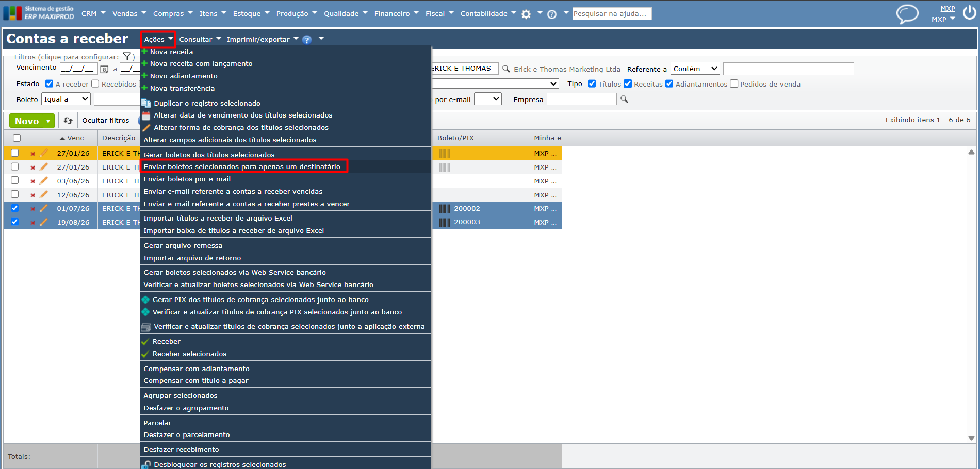Click the blue help question mark icon
The height and width of the screenshot is (469, 980).
307,40
